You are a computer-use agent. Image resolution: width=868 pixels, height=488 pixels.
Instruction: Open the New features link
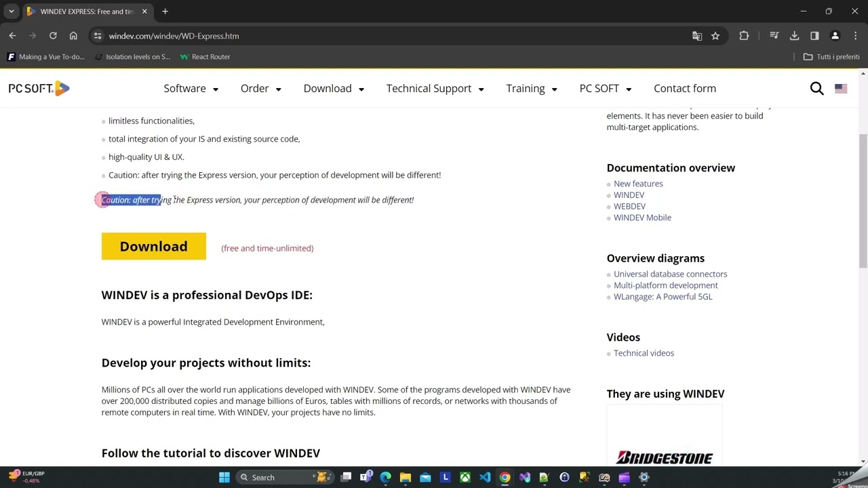click(x=638, y=184)
